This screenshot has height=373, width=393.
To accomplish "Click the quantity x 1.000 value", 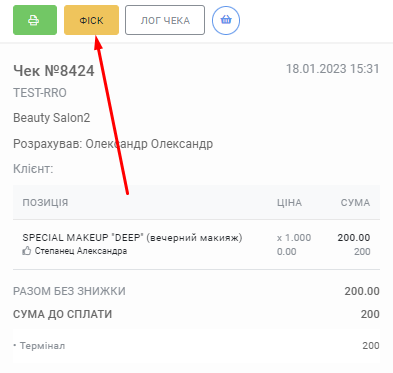I will tap(294, 238).
